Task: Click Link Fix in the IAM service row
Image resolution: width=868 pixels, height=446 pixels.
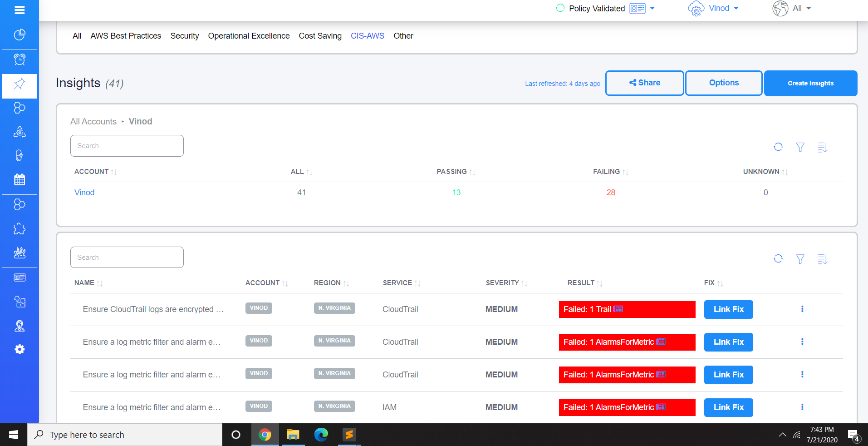Action: point(728,407)
